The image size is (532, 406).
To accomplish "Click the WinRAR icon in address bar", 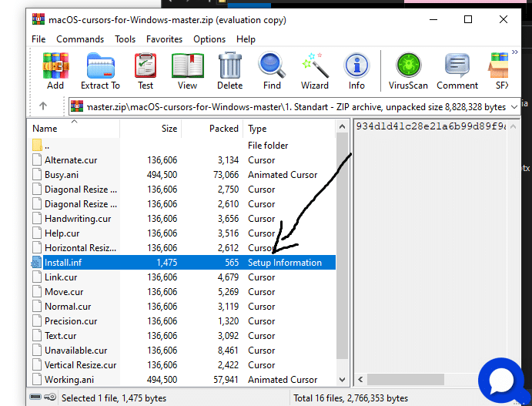I will pyautogui.click(x=77, y=106).
